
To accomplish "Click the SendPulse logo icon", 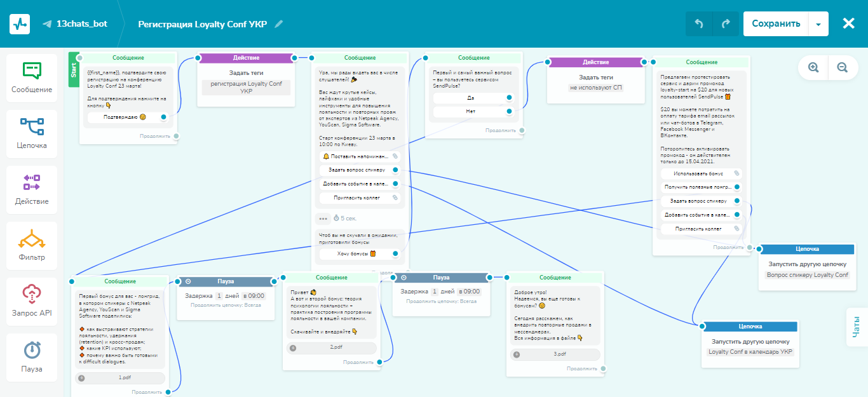I will pyautogui.click(x=20, y=24).
